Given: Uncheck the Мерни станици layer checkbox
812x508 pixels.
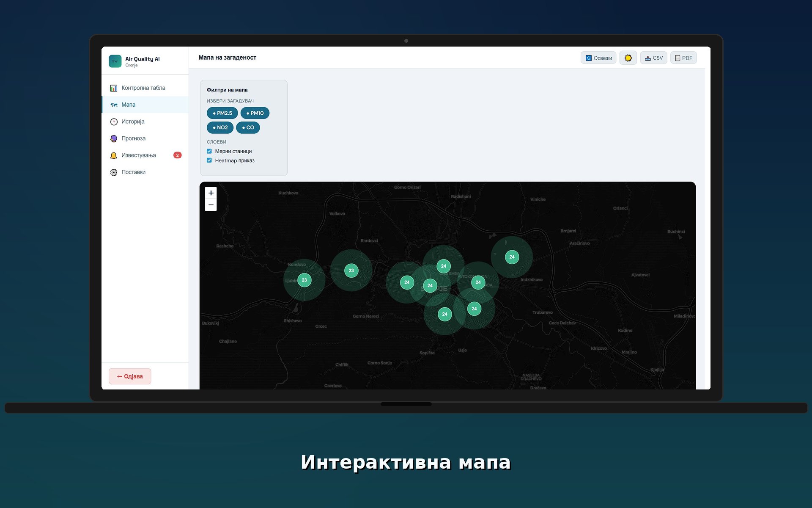Looking at the screenshot, I should (209, 151).
